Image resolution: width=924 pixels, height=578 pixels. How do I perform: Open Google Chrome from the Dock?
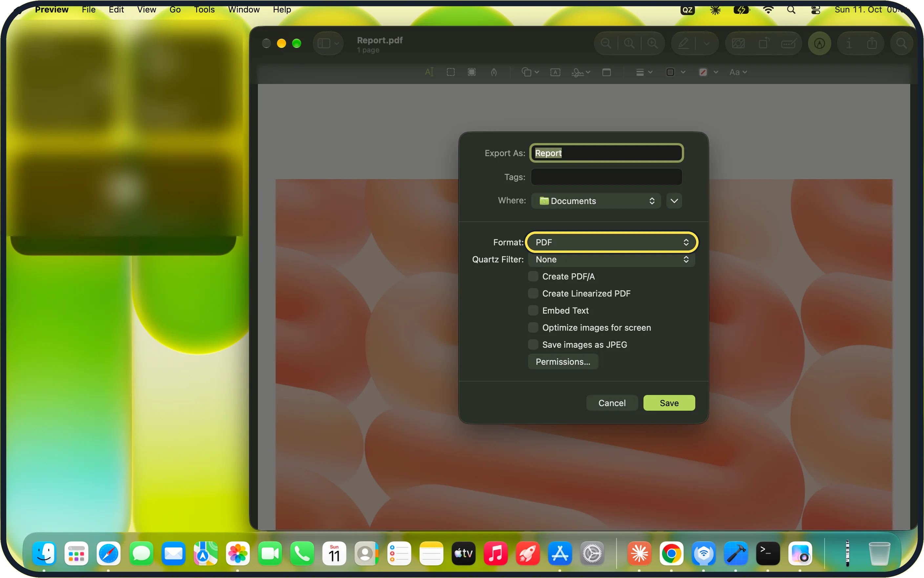pos(671,553)
